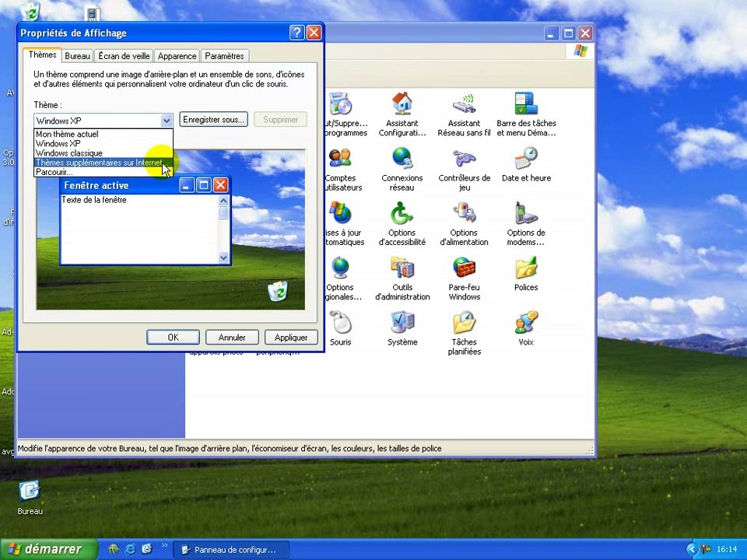Open Options d'accessibilité icon

pos(402,215)
